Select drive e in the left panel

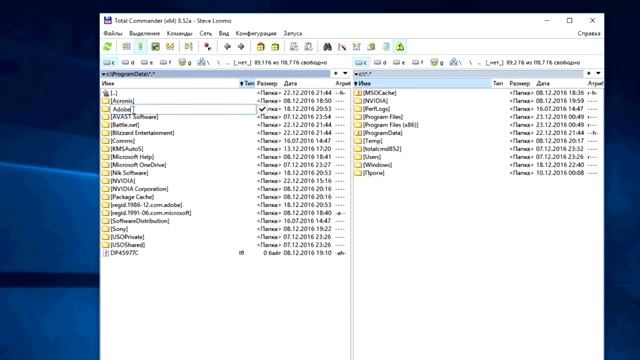point(147,62)
